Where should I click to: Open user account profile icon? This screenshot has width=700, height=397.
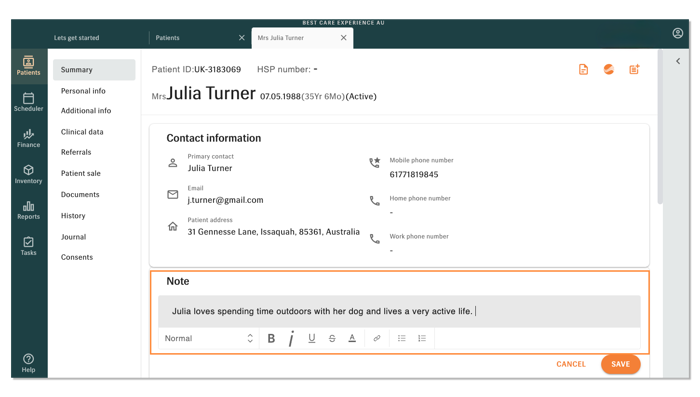pyautogui.click(x=677, y=33)
